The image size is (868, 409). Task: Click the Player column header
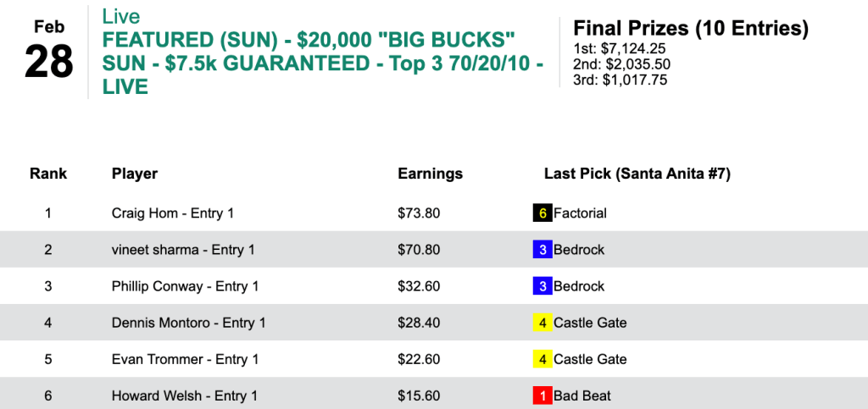point(135,174)
